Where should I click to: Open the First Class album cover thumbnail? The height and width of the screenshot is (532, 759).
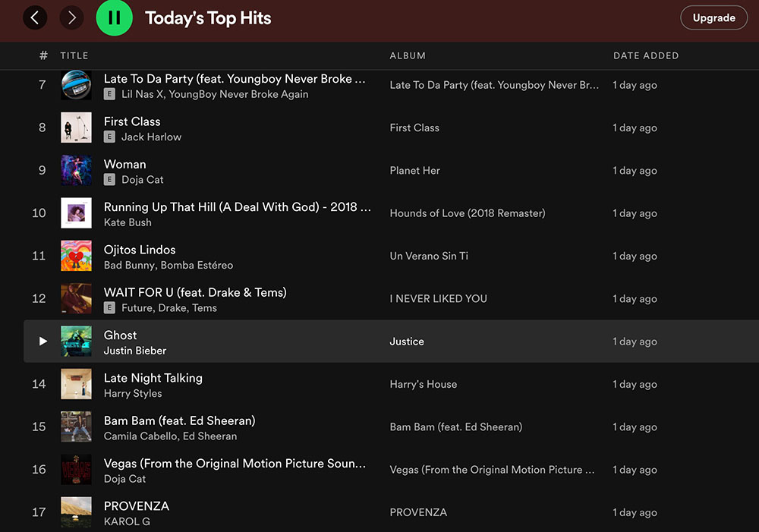(x=76, y=127)
